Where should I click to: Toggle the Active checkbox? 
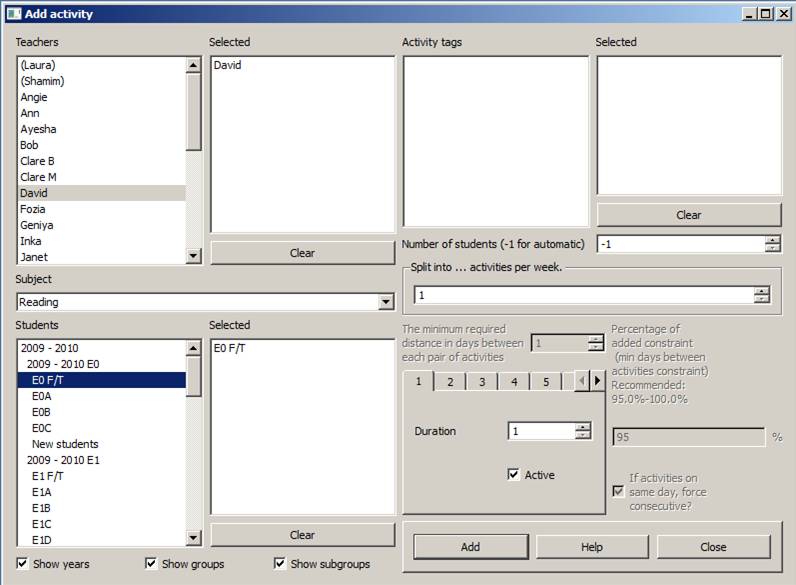pos(514,475)
